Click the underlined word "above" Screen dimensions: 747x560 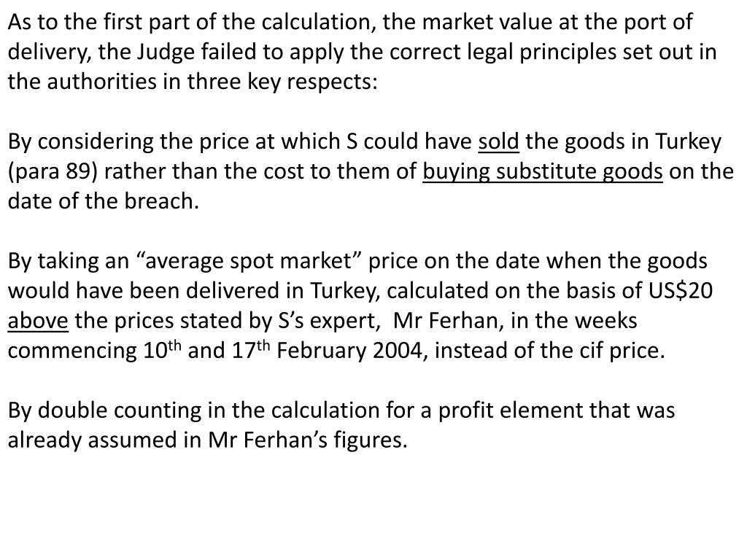click(x=38, y=320)
